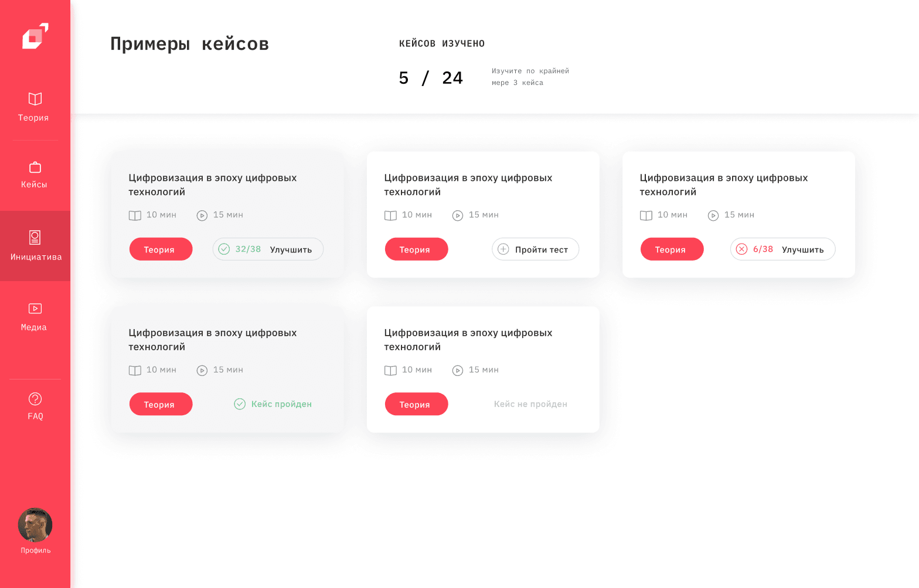Image resolution: width=919 pixels, height=588 pixels.
Task: Open the FAQ question mark icon
Action: [35, 399]
